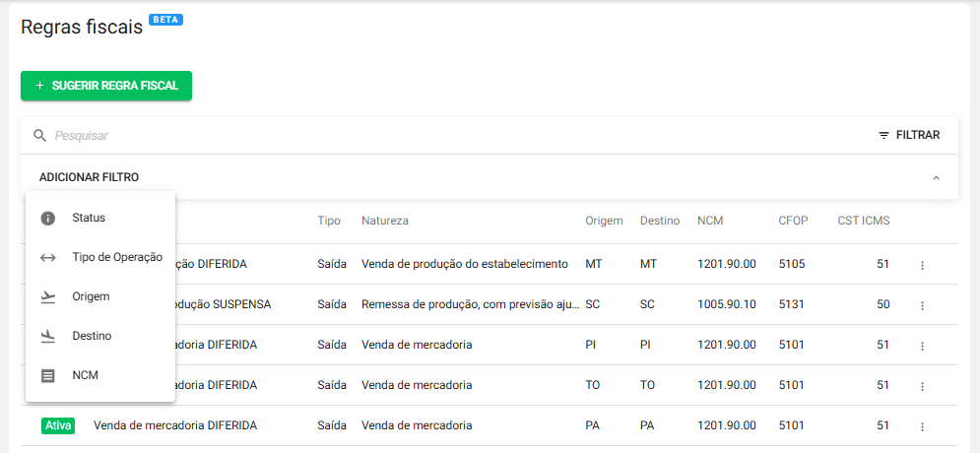Click the Ativa status badge
The width and height of the screenshot is (980, 453).
click(x=58, y=425)
